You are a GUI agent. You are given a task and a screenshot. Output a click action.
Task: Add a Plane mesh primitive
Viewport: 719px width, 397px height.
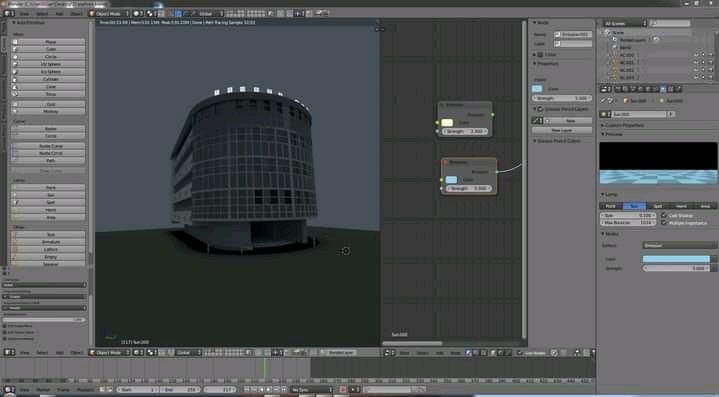[48, 42]
